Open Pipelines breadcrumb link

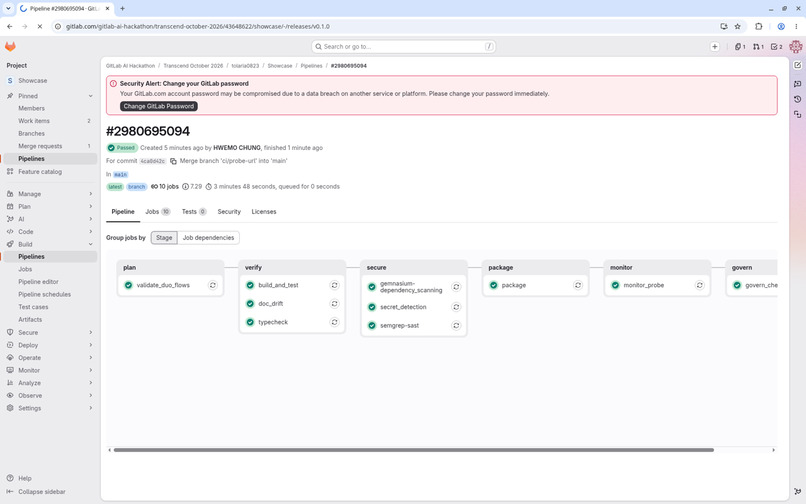point(312,66)
